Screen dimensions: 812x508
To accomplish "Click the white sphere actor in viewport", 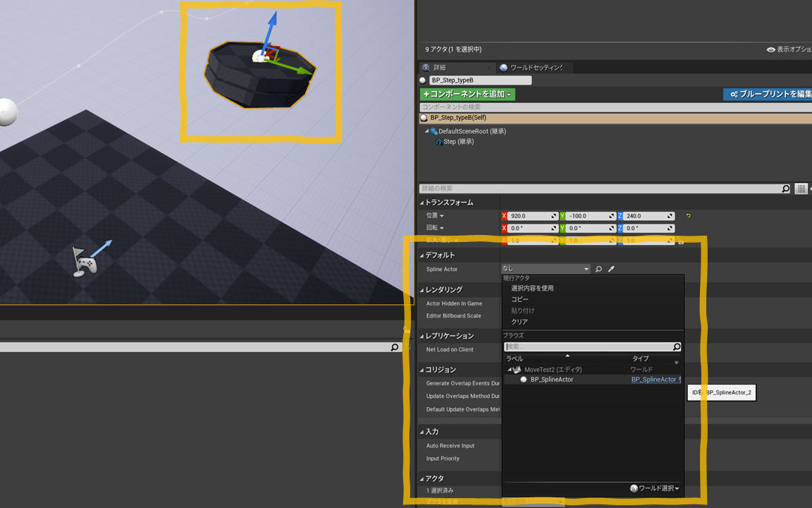I will [6, 112].
